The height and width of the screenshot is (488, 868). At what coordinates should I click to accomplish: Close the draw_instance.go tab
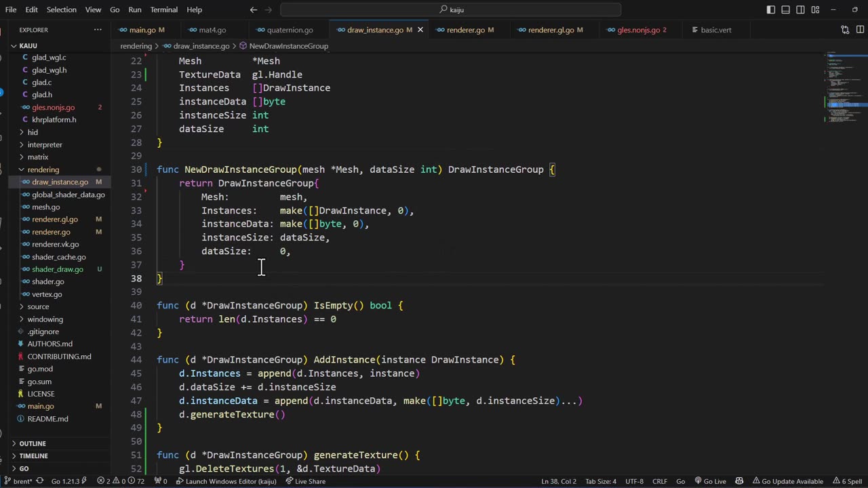(420, 30)
